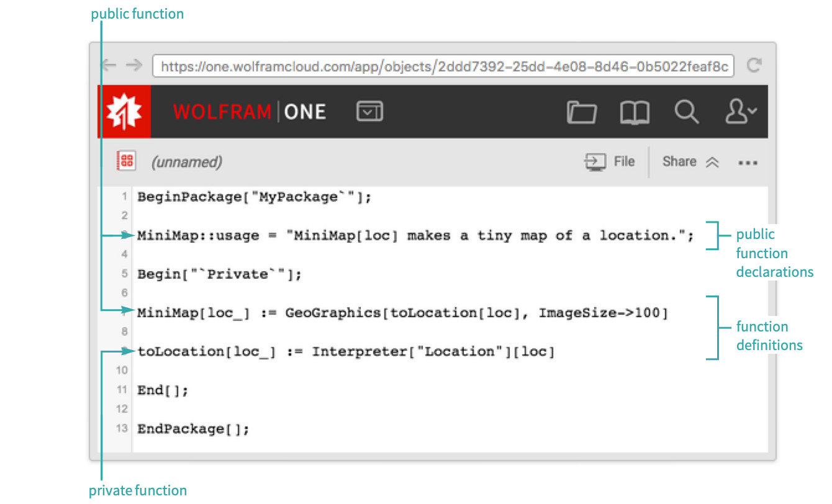
Task: Click the BeginPackage code line
Action: tap(254, 197)
